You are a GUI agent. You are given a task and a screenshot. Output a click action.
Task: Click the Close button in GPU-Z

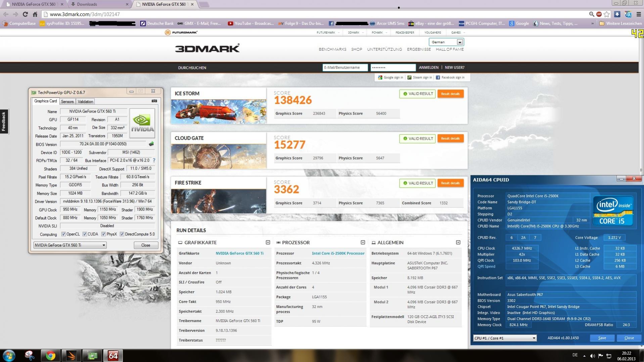click(x=146, y=245)
